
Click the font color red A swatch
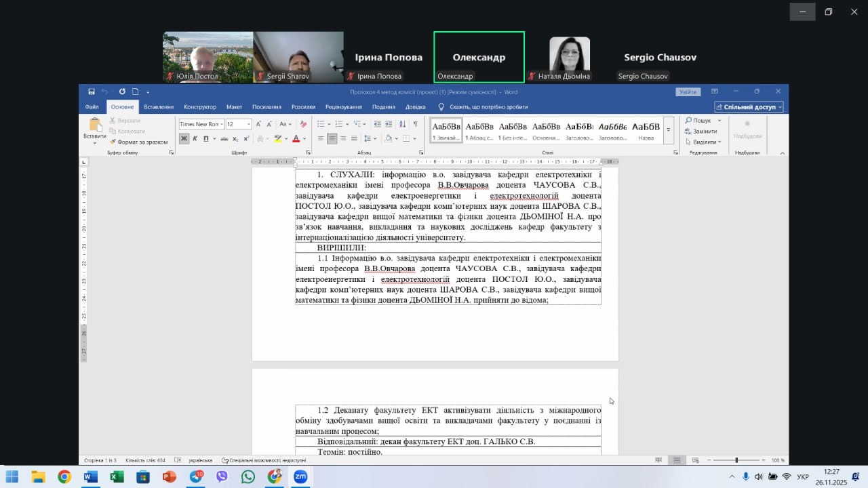click(x=296, y=138)
